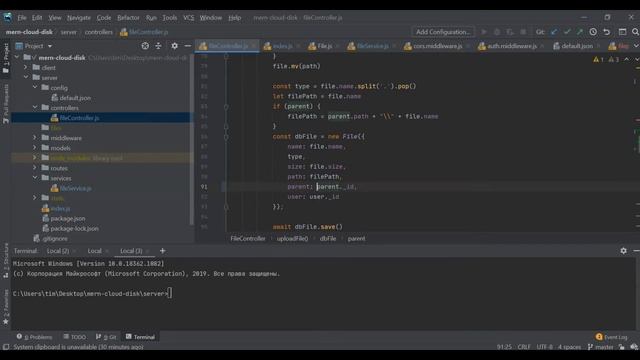Open the Navigate menu
640x360 pixels.
pos(79,18)
